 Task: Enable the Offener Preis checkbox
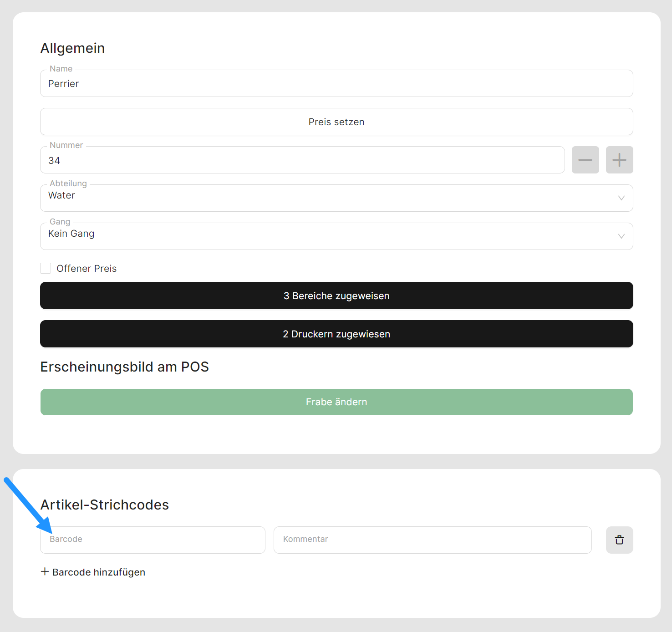46,268
